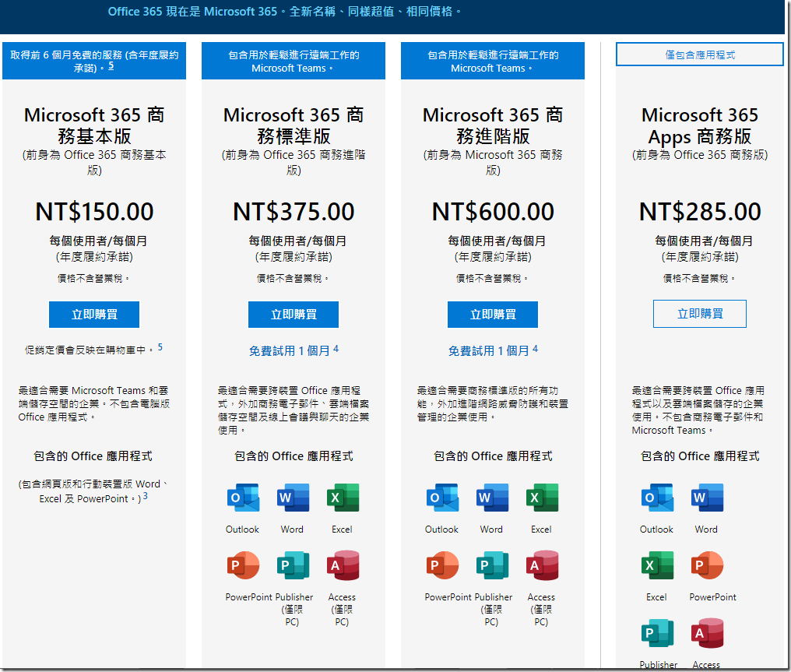Select Word icon under 商務進階版 plan
Screen dimensions: 791x672
point(492,498)
